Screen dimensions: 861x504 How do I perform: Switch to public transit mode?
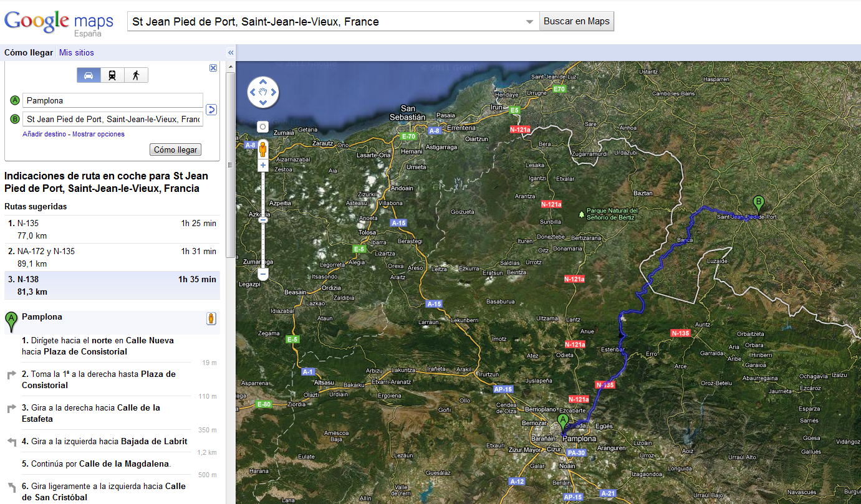pos(112,75)
